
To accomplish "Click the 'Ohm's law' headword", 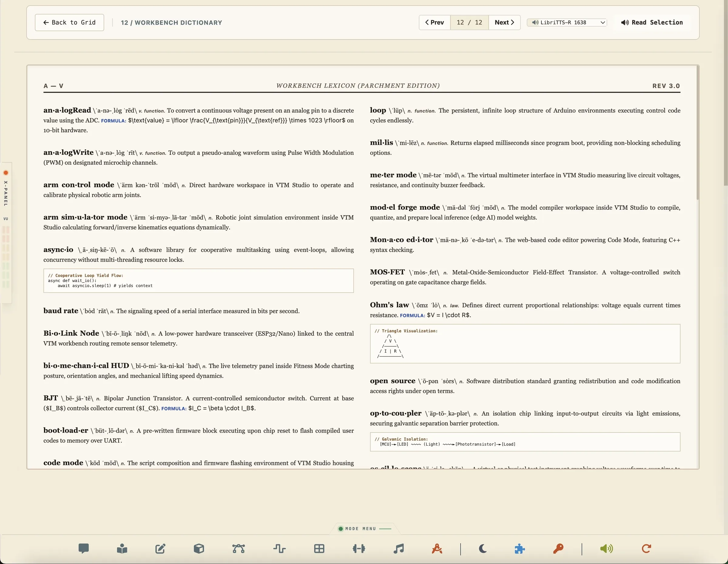I will coord(389,305).
